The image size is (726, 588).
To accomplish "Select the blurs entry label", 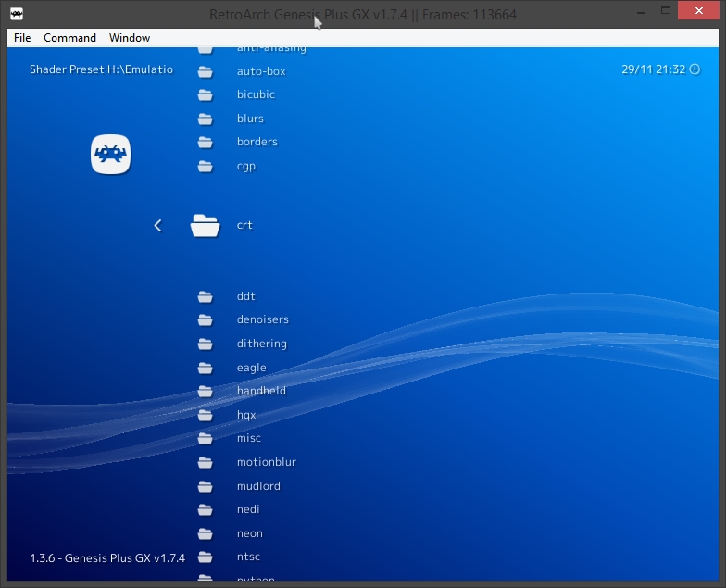I will [x=250, y=119].
